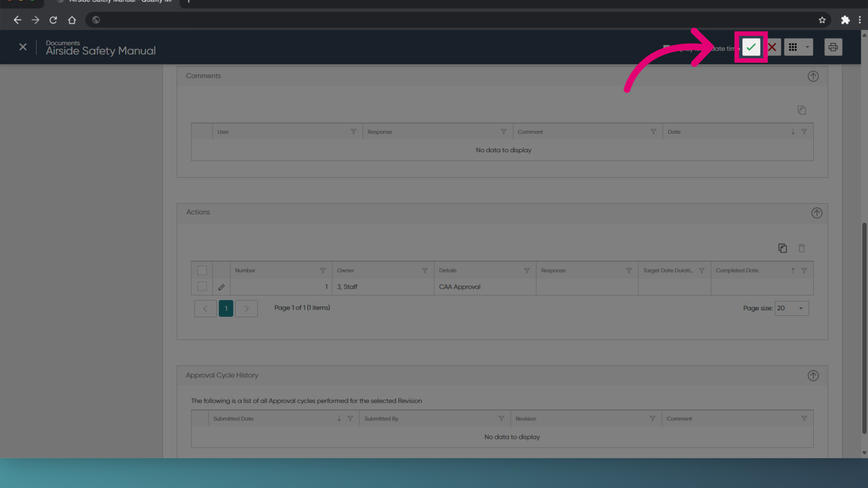
Task: Click the page vertical scrollbar thumb
Action: tap(864, 328)
